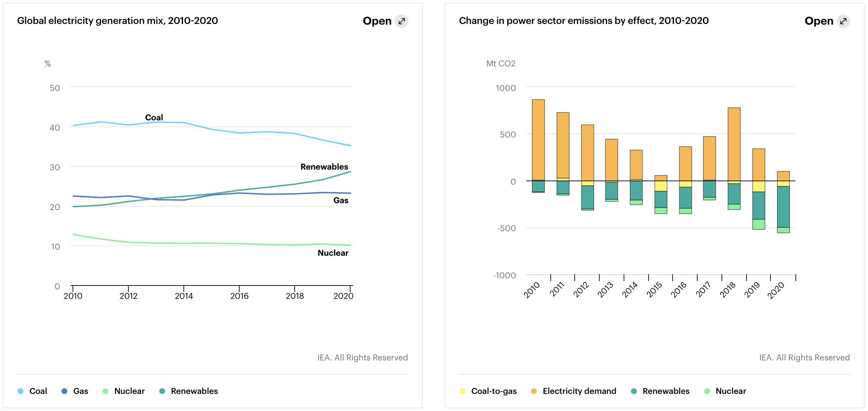Hide Electricity demand series in legend
The width and height of the screenshot is (868, 411).
tap(579, 391)
